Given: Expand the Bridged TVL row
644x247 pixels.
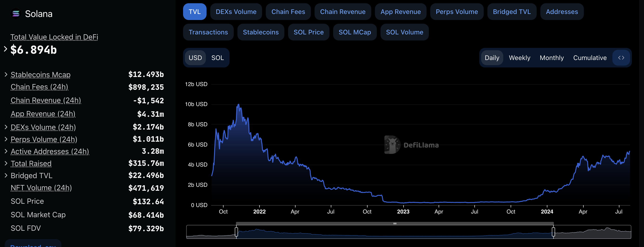Looking at the screenshot, I should coord(6,175).
